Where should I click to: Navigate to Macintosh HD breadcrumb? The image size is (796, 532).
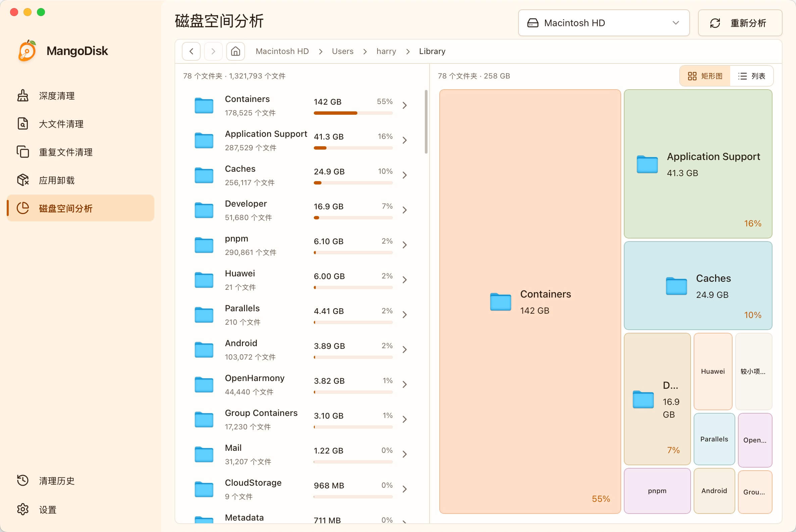pyautogui.click(x=282, y=51)
